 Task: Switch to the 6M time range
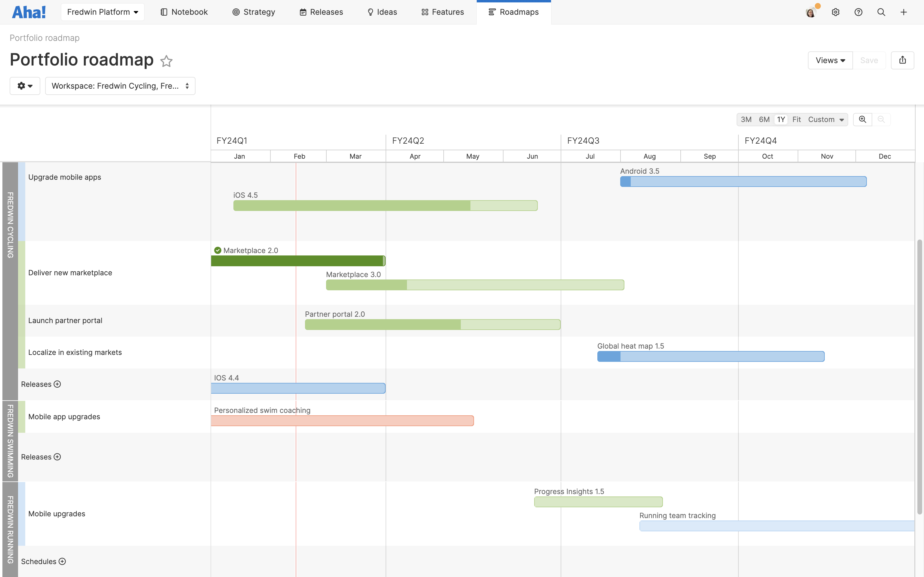coord(764,119)
